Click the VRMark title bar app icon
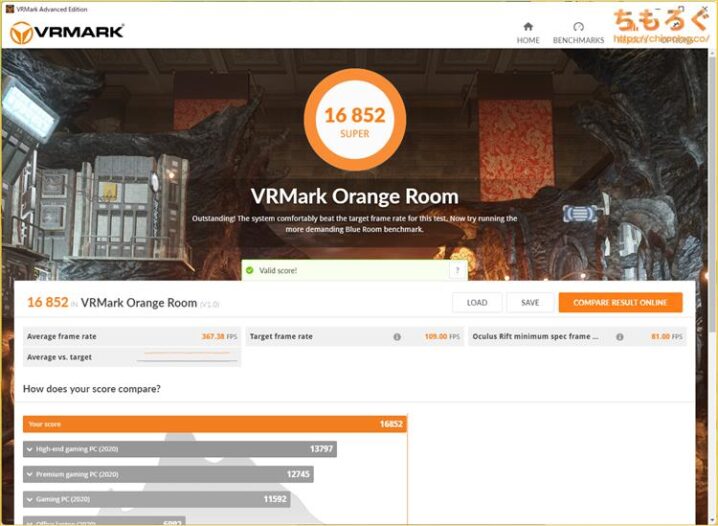Viewport: 718px width, 526px height. 9,9
